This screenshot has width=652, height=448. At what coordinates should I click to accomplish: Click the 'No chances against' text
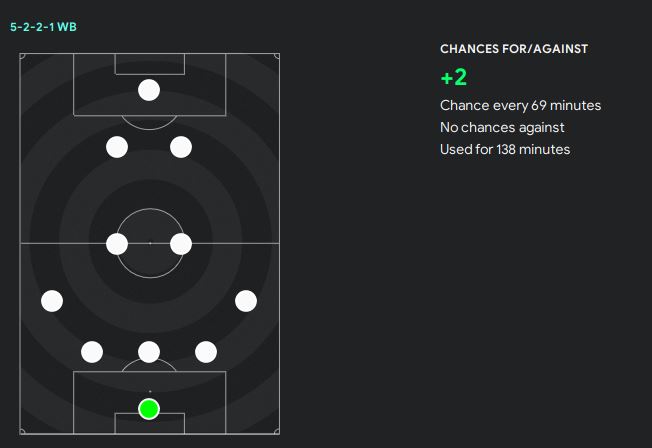(502, 127)
